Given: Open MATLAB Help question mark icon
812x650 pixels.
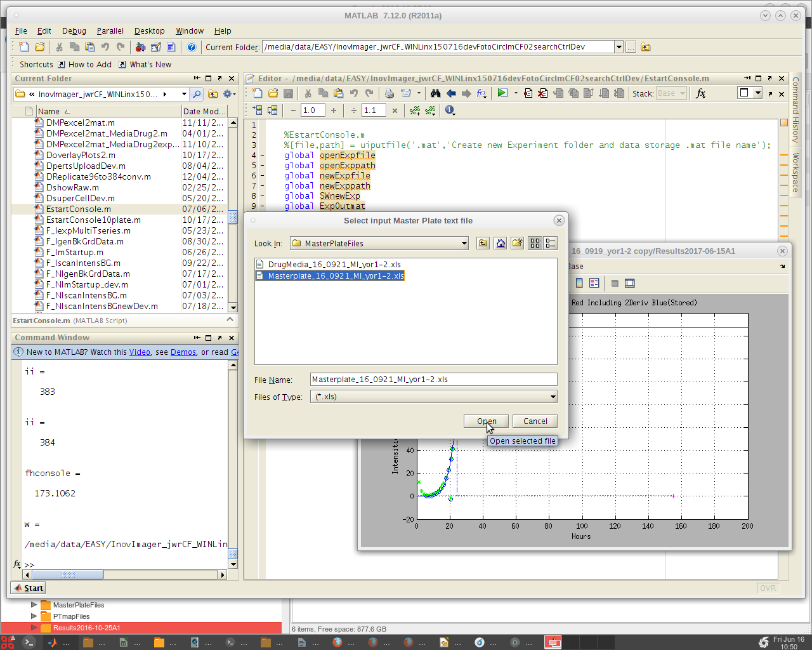Looking at the screenshot, I should click(192, 47).
